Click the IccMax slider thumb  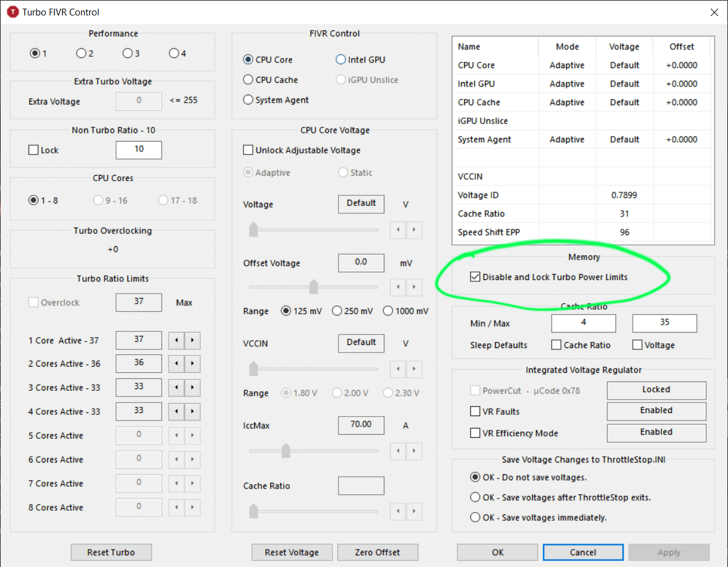pos(286,450)
